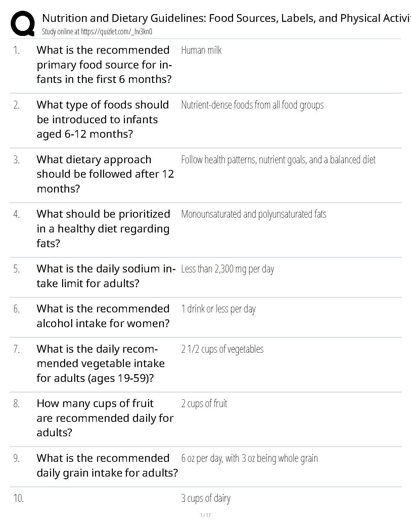Select the dietary approach after 12 months question
This screenshot has height=532, width=411.
click(x=105, y=174)
